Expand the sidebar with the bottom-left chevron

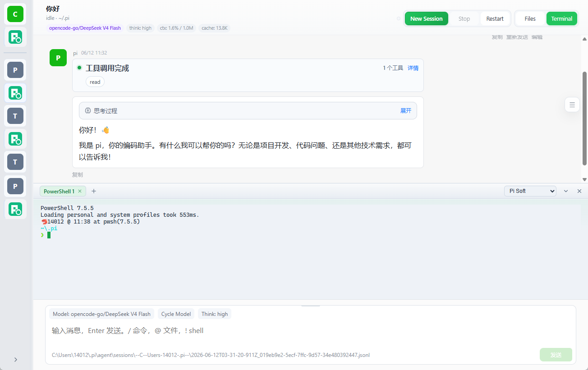(16, 359)
